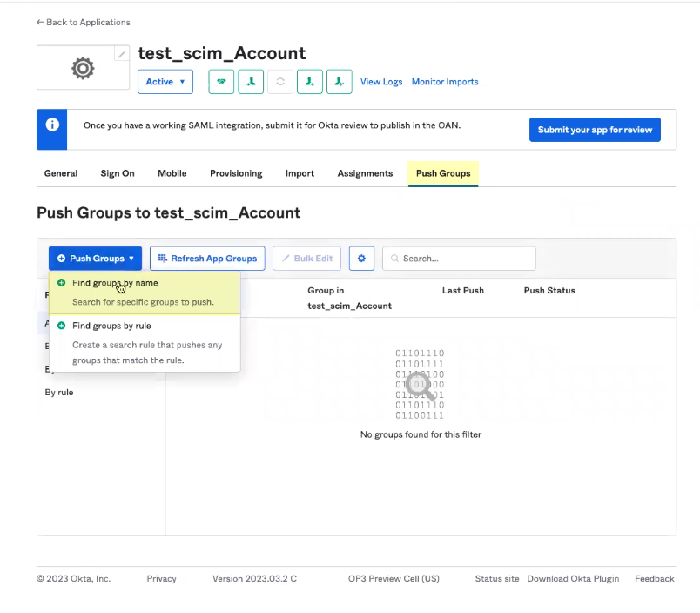Click the large gear app logo placeholder
This screenshot has height=613, width=700.
[x=83, y=68]
